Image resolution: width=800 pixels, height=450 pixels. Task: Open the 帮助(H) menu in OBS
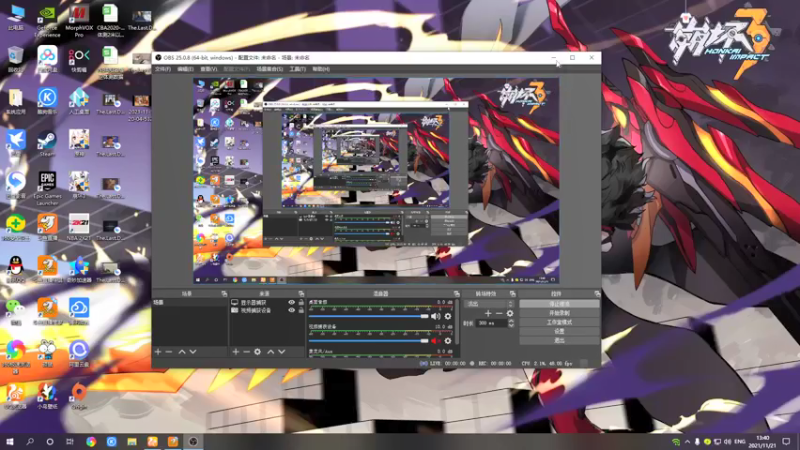(321, 69)
